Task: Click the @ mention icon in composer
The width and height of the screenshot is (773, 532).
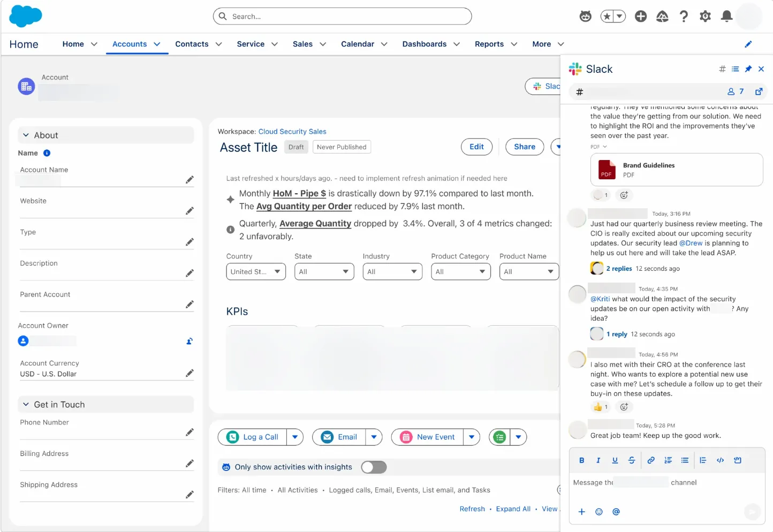Action: click(616, 512)
